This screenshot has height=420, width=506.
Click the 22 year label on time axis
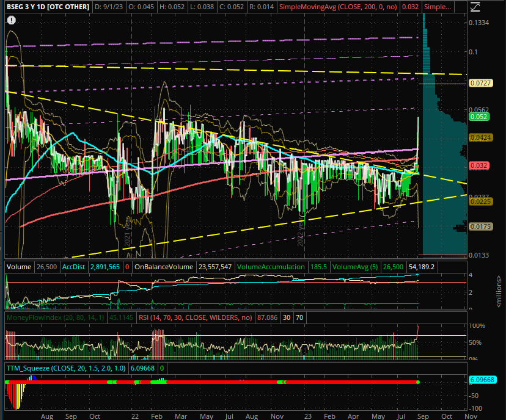click(135, 416)
